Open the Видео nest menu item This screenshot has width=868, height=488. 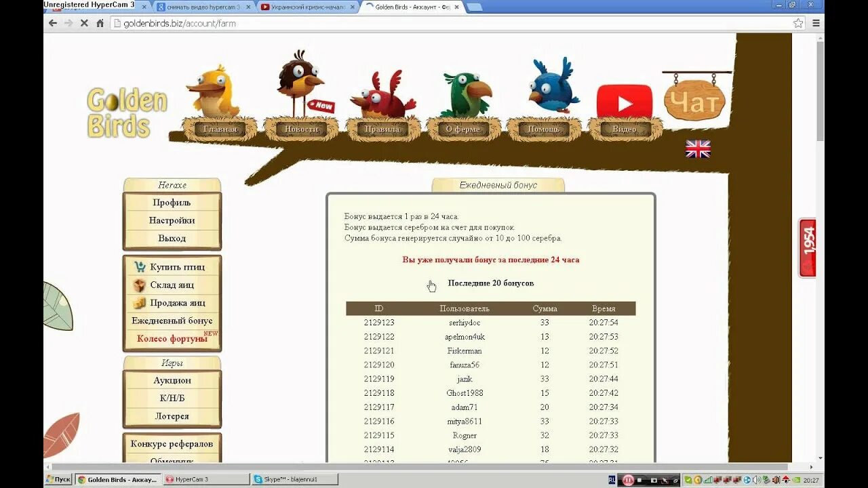[x=625, y=129]
